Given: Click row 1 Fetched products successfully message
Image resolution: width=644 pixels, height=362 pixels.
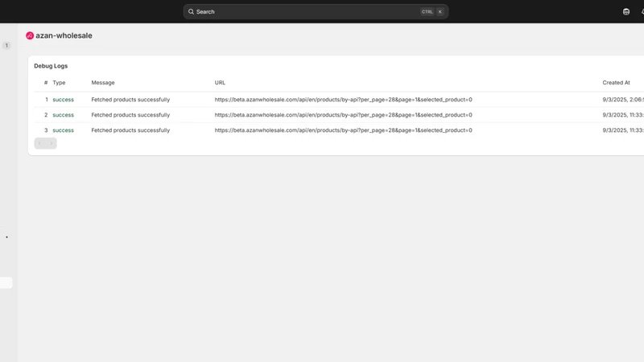Looking at the screenshot, I should point(130,100).
